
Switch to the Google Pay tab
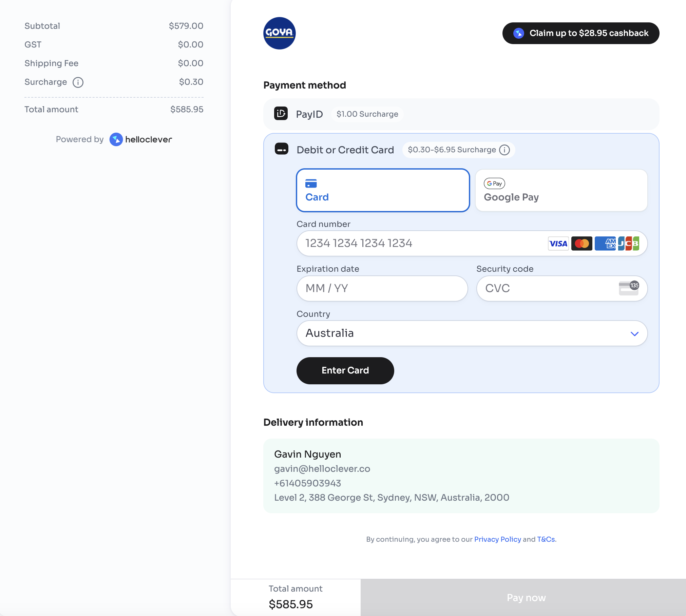click(561, 190)
